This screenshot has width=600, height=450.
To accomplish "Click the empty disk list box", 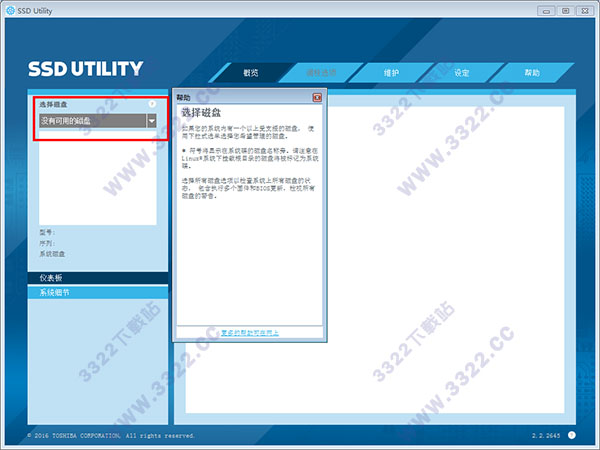I will coord(98,178).
